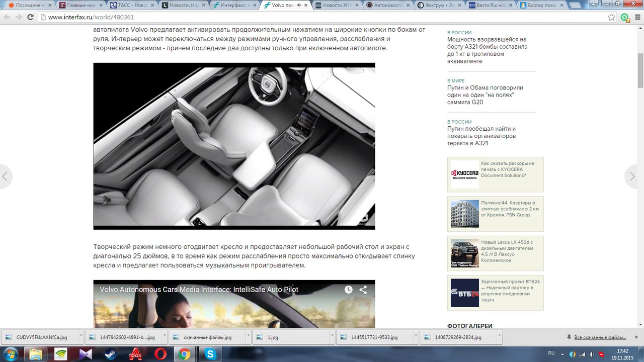The height and width of the screenshot is (362, 644).
Task: Open the Putin promise about A321 attack headline
Action: click(481, 136)
